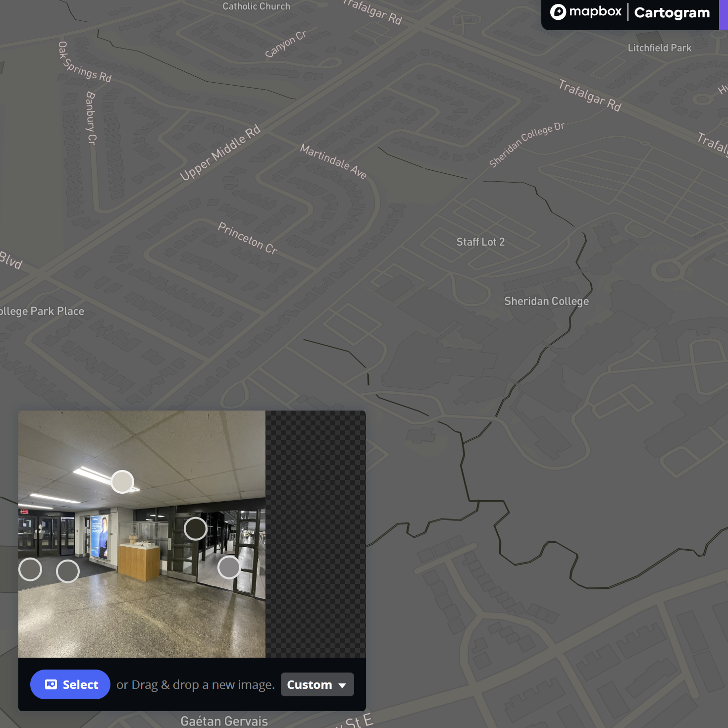728x728 pixels.
Task: Open the Custom style dropdown
Action: pos(317,684)
